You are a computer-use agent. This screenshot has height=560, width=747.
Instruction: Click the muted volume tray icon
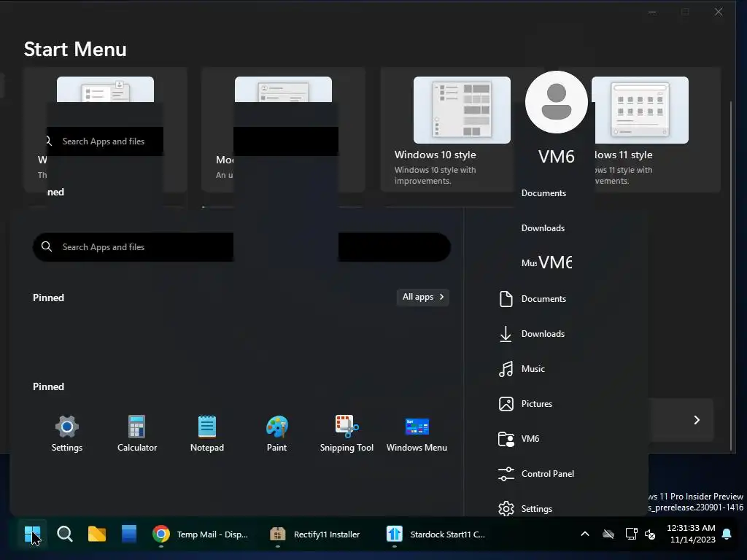tap(650, 534)
